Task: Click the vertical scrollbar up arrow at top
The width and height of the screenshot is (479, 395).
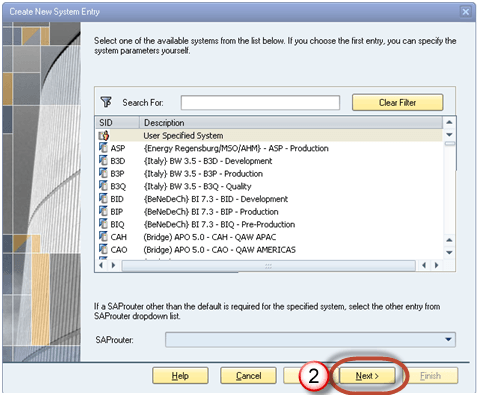Action: click(449, 122)
